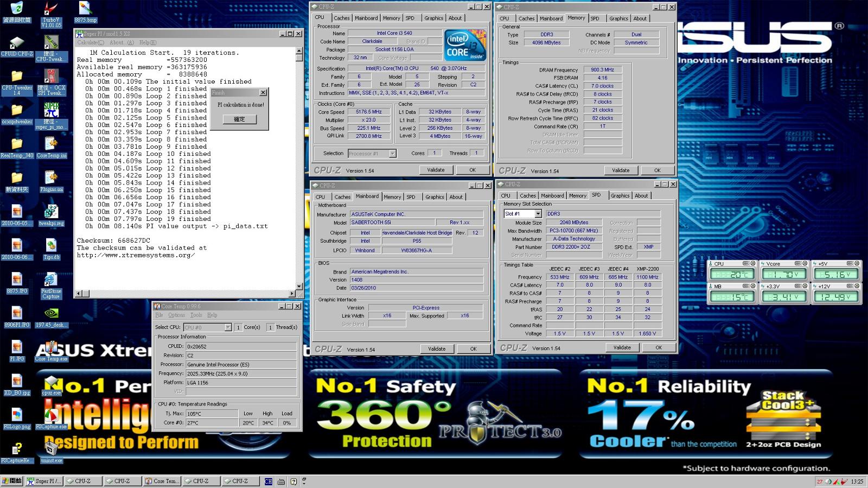Click the language bar CH indicator on taskbar
The width and height of the screenshot is (868, 488).
coord(269,481)
